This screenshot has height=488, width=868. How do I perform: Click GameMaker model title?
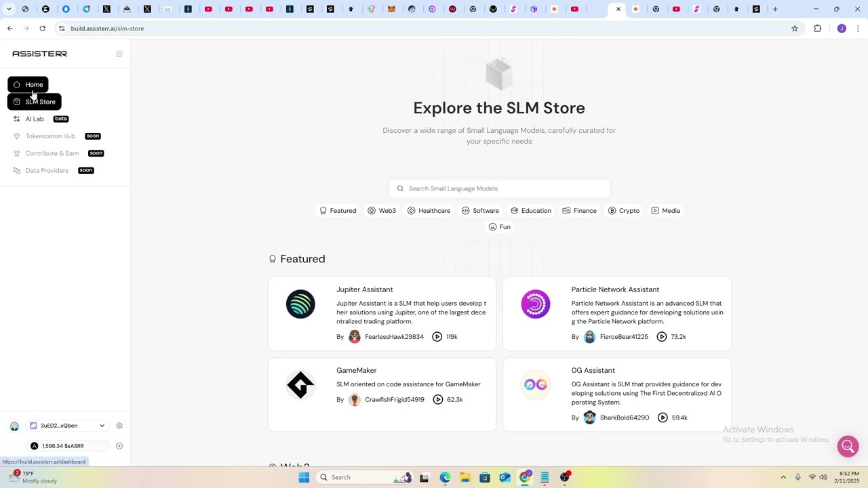357,370
